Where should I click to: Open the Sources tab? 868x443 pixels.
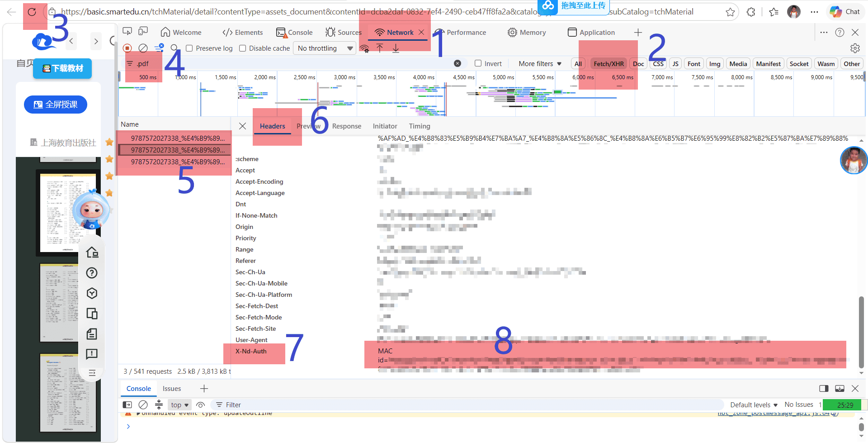(x=343, y=33)
